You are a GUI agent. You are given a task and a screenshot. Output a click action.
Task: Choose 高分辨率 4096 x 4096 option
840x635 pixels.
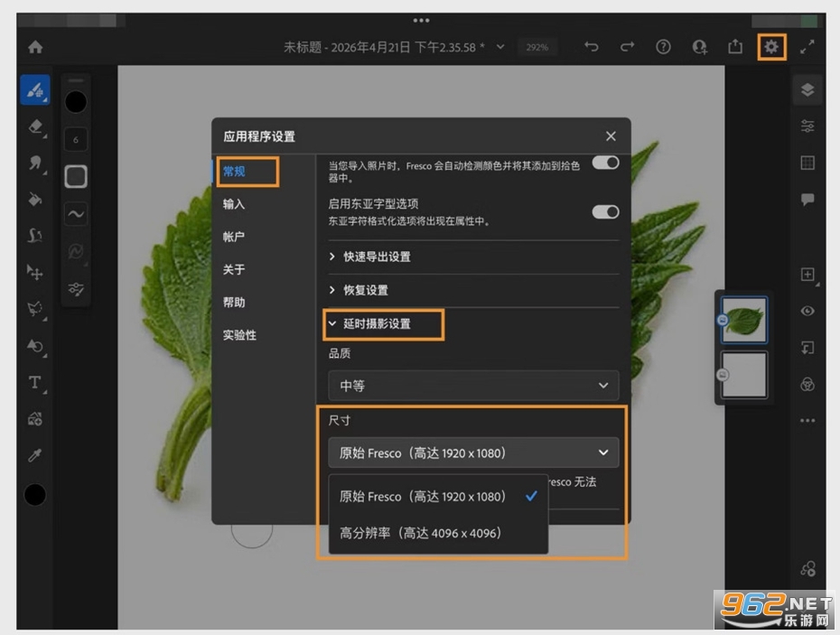(438, 533)
